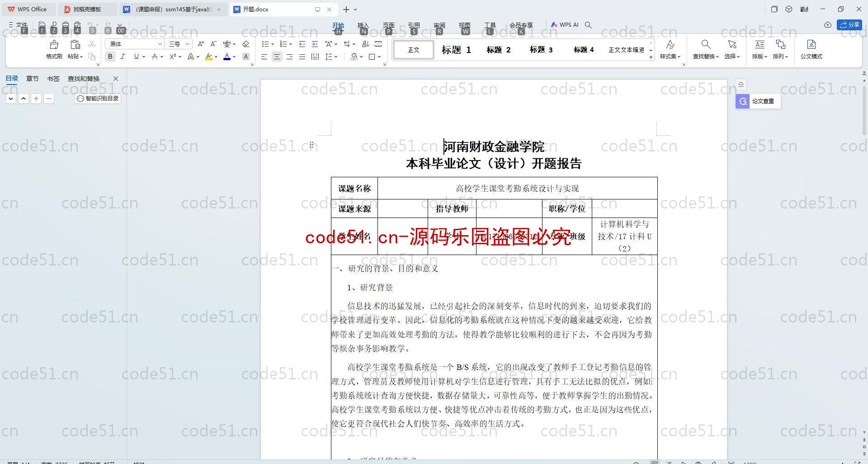Switch to 章节 tab in navigation pane

[32, 79]
